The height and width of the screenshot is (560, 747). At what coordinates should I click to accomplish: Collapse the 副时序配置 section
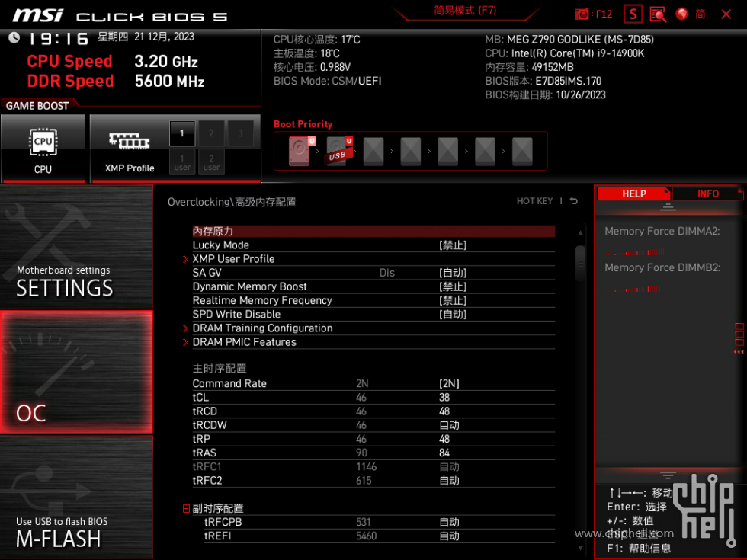click(x=186, y=509)
